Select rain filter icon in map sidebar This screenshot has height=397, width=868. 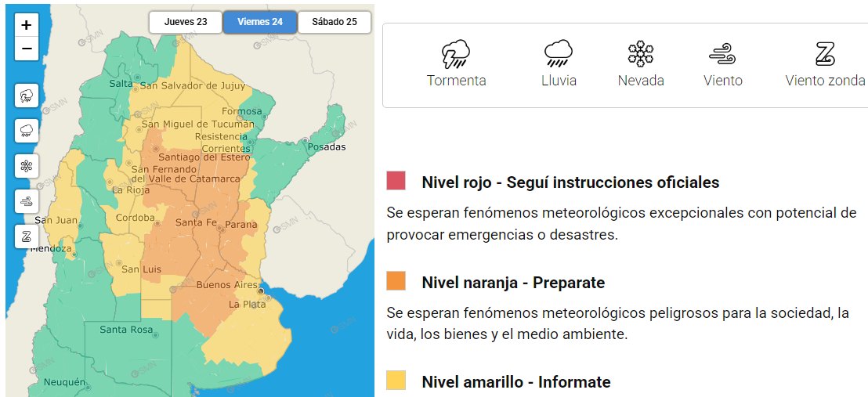tap(27, 131)
